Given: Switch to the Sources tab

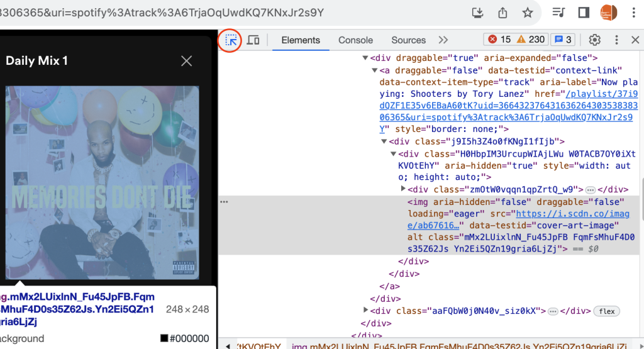Looking at the screenshot, I should click(x=408, y=40).
